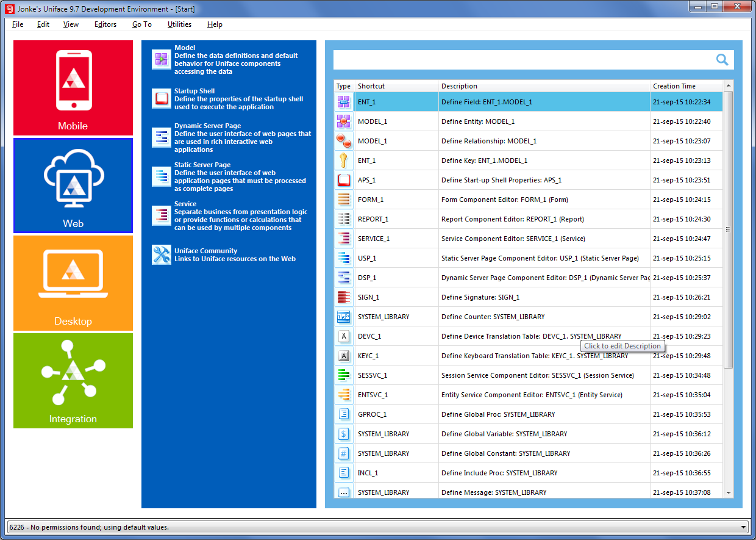Viewport: 756px width, 540px height.
Task: Open the Start-up Shell icon for APS_1
Action: coord(343,179)
